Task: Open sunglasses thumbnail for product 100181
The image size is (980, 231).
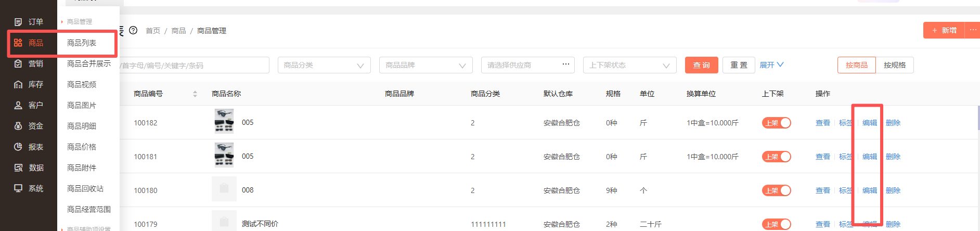Action: [x=224, y=155]
